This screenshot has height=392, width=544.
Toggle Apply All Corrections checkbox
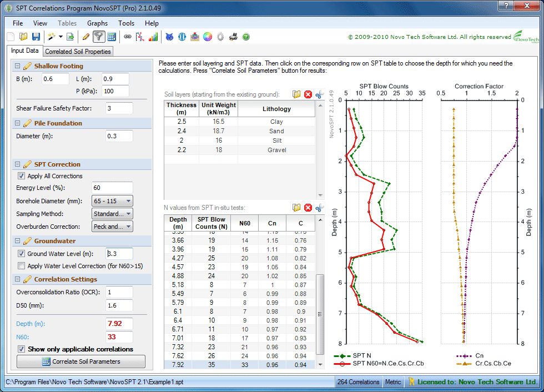click(x=21, y=176)
